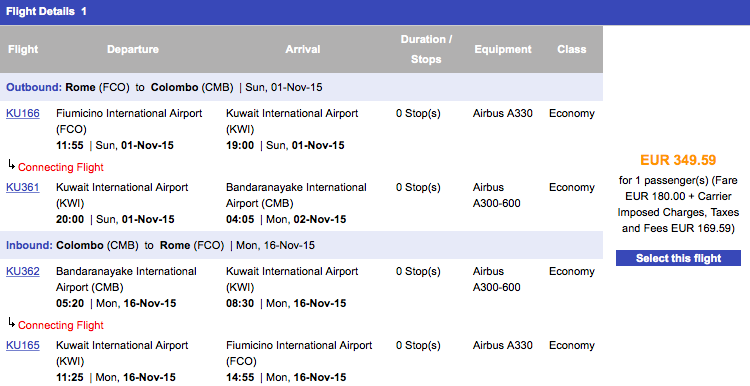The image size is (750, 386).
Task: Click KU165 arrival time 14:55
Action: (240, 377)
